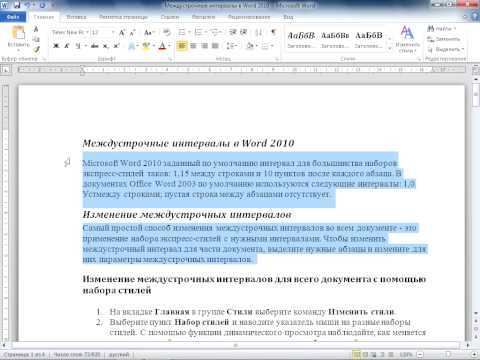The image size is (480, 360).
Task: Click the Grow Font icon
Action: (x=122, y=33)
